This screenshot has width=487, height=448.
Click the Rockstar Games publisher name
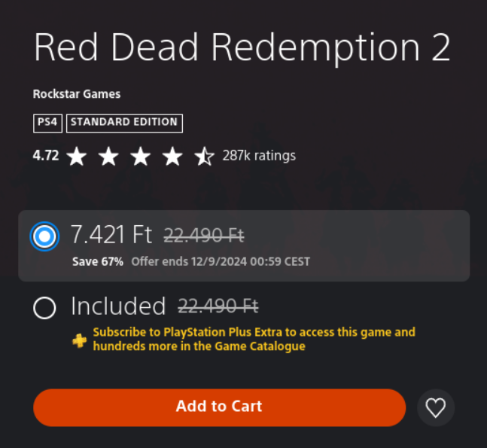[77, 94]
